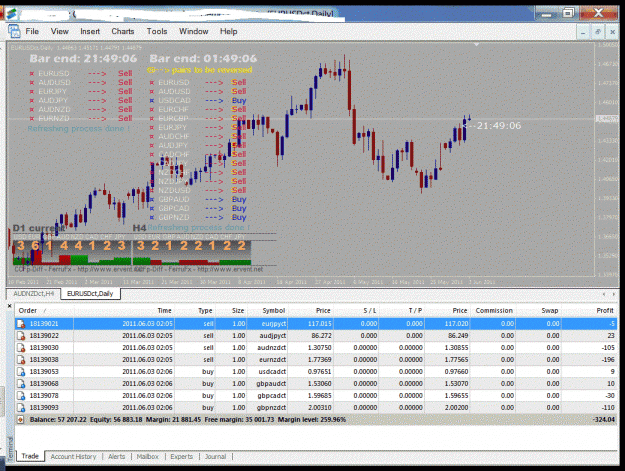Open the Account History tab
The image size is (625, 471).
click(73, 456)
